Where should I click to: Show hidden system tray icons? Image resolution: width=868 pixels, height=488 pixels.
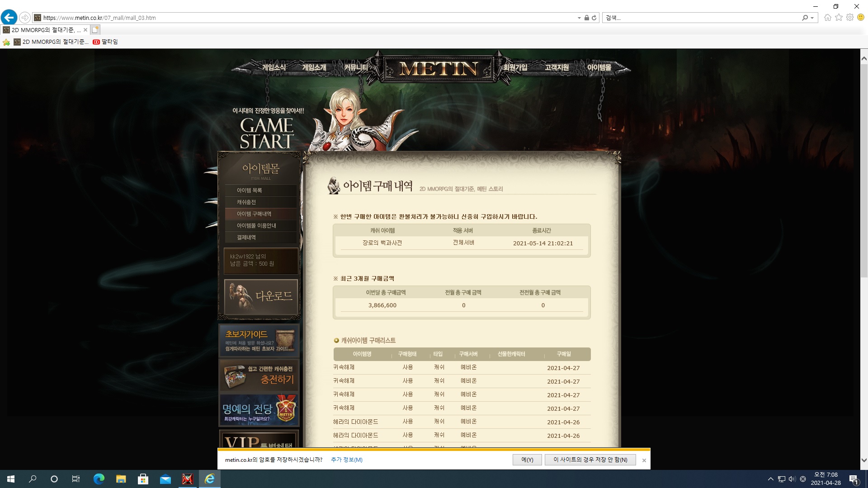[770, 479]
